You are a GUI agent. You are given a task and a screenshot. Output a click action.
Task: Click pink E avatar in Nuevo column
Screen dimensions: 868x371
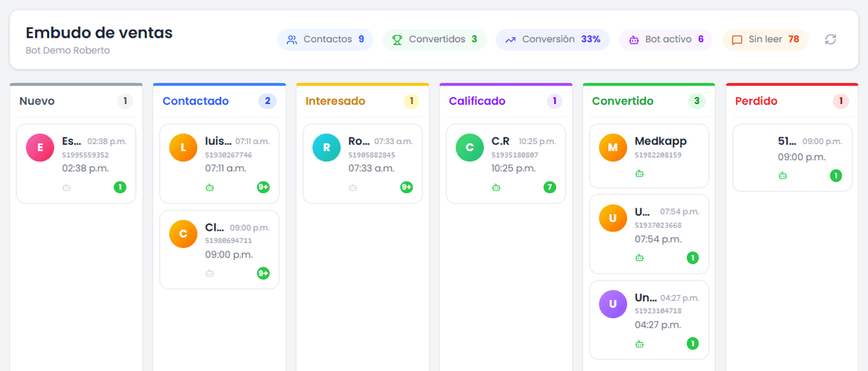point(40,148)
